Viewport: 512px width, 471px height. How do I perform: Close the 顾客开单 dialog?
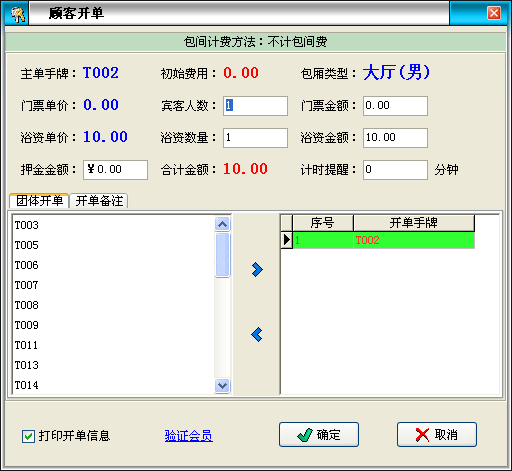[494, 13]
